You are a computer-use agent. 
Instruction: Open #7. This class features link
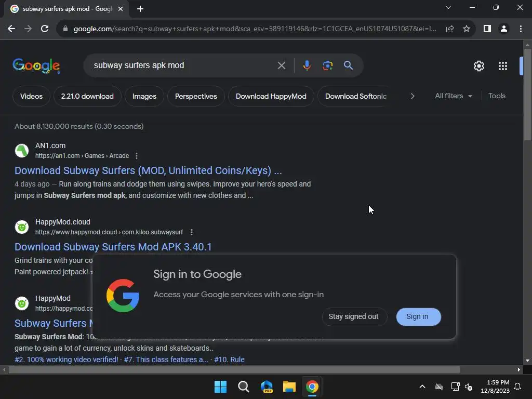pos(166,360)
